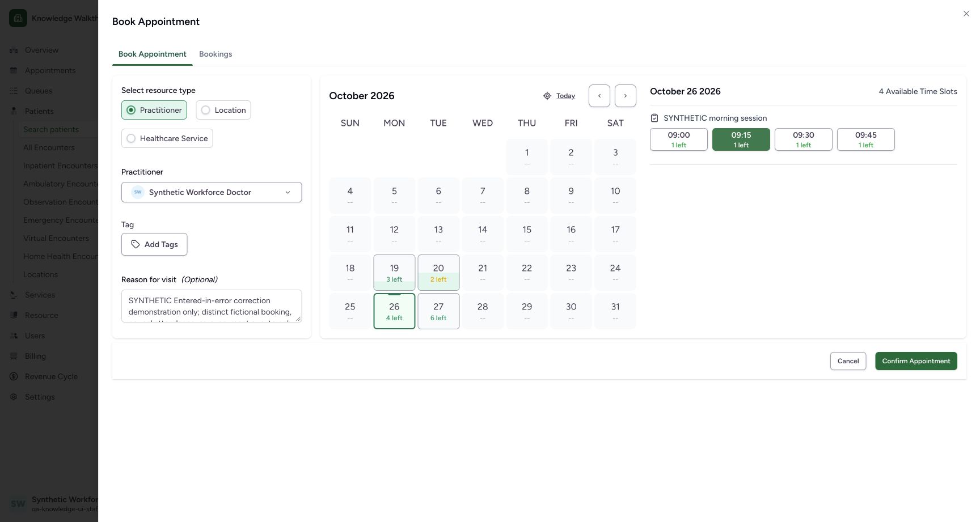
Task: Open Locations in the sidebar
Action: pos(40,274)
